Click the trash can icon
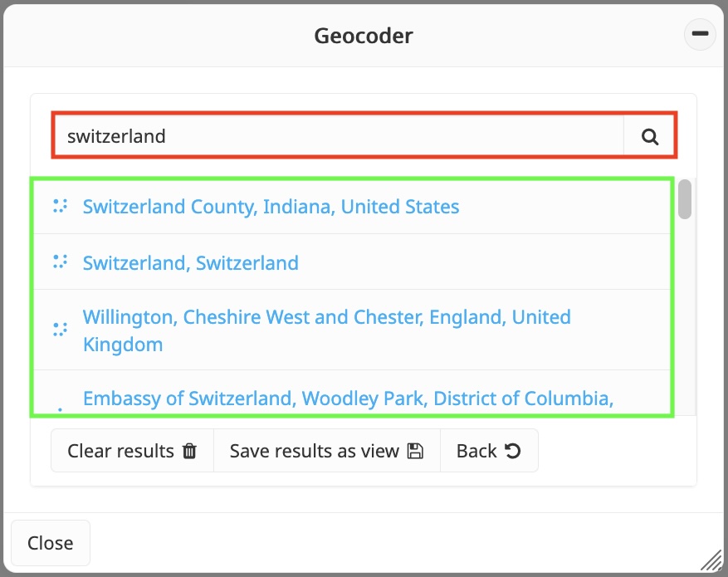The width and height of the screenshot is (728, 577). coord(190,451)
